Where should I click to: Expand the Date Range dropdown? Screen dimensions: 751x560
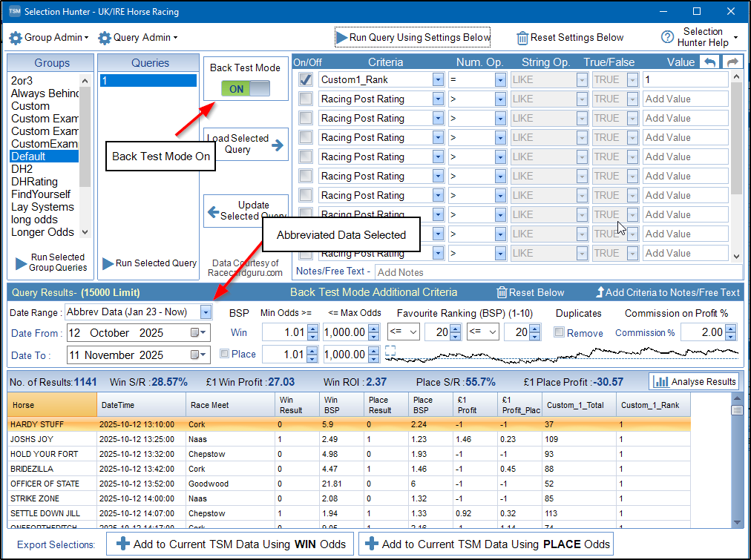[x=206, y=312]
